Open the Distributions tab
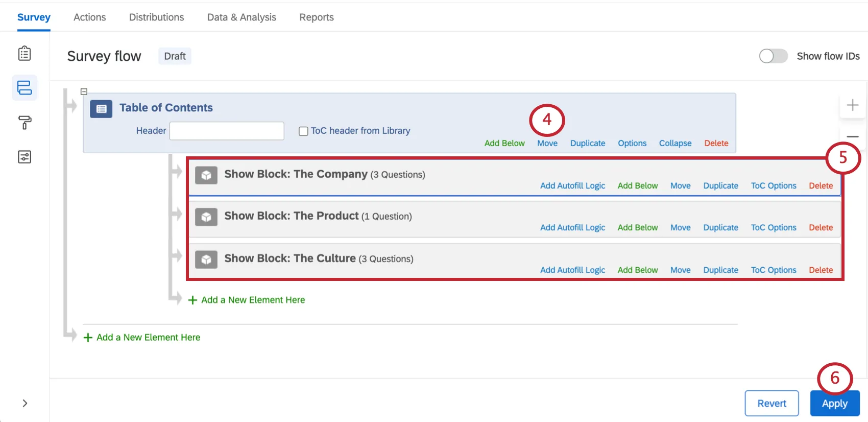 (156, 17)
